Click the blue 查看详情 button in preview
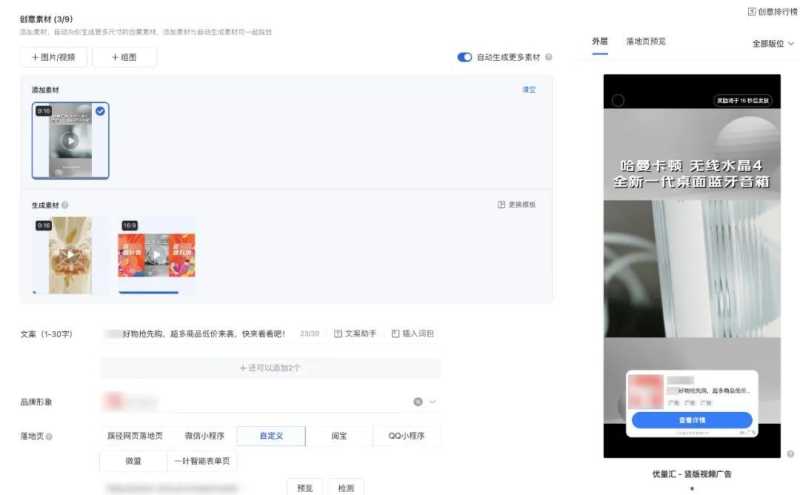The height and width of the screenshot is (495, 800). point(692,420)
